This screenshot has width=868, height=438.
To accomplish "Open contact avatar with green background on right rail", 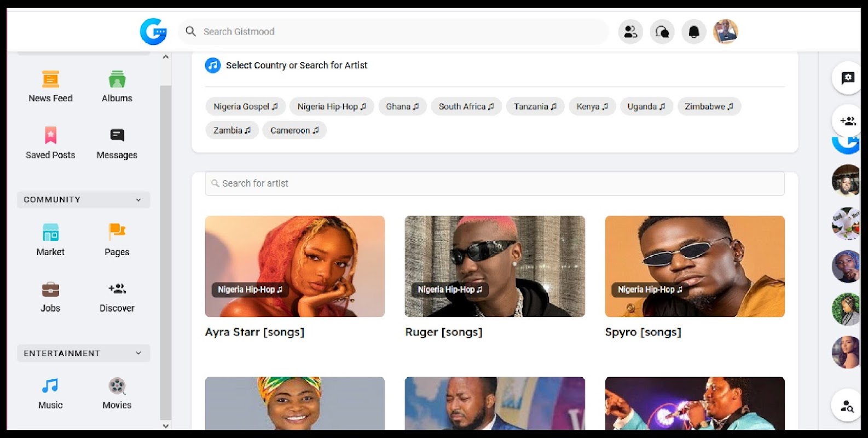I will pyautogui.click(x=846, y=309).
